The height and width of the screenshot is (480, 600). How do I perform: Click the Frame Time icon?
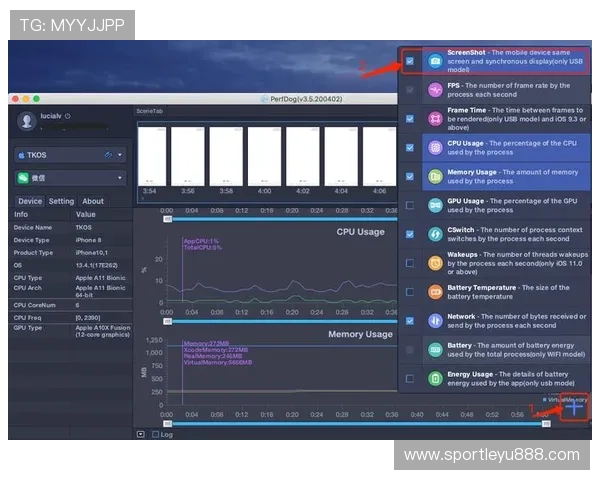[435, 119]
